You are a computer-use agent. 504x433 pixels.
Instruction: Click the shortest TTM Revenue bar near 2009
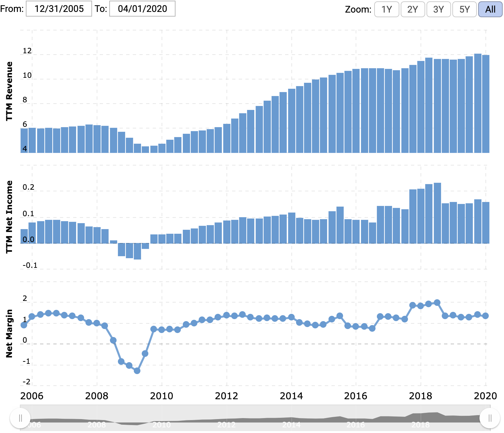click(x=145, y=149)
